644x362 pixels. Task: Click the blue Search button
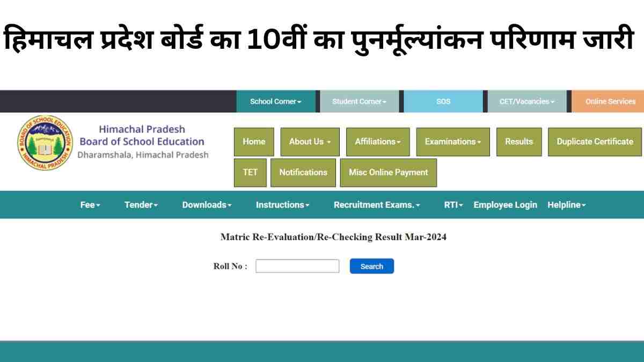point(372,267)
